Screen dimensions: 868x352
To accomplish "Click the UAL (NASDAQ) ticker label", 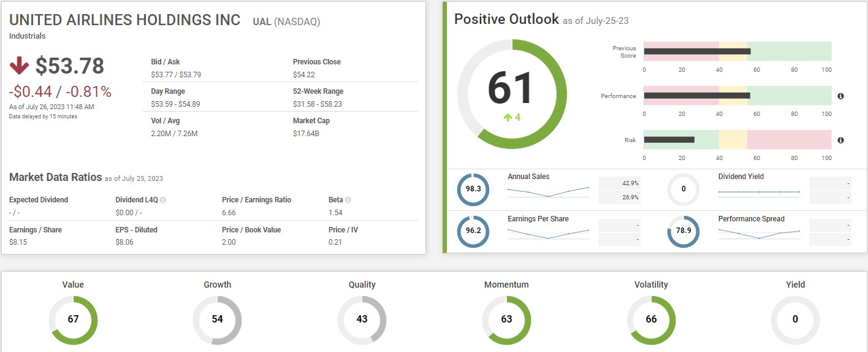I will point(286,22).
